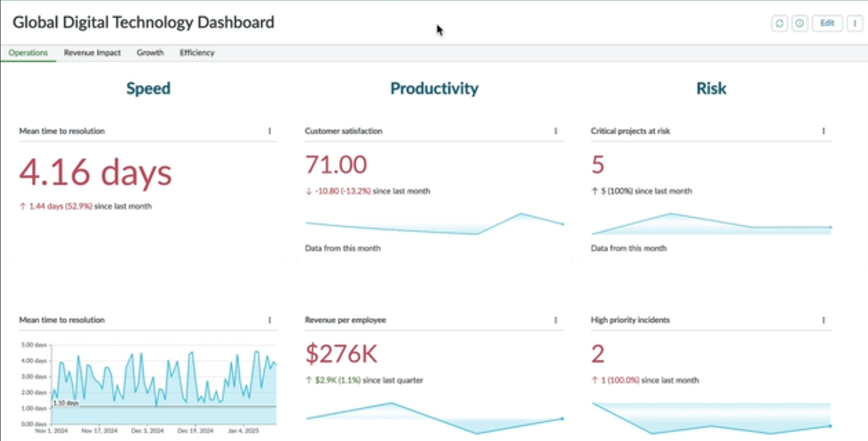Viewport: 868px width, 441px height.
Task: Open the Growth tab
Action: pos(150,53)
